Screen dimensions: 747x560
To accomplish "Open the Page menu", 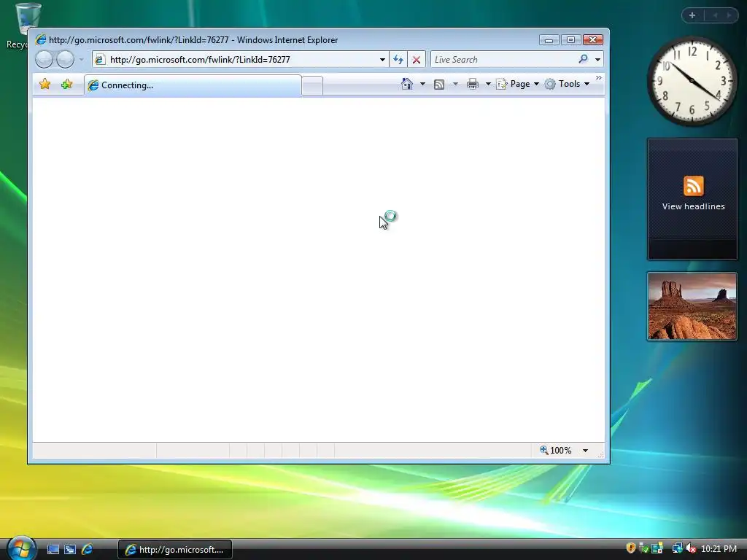I will [517, 84].
